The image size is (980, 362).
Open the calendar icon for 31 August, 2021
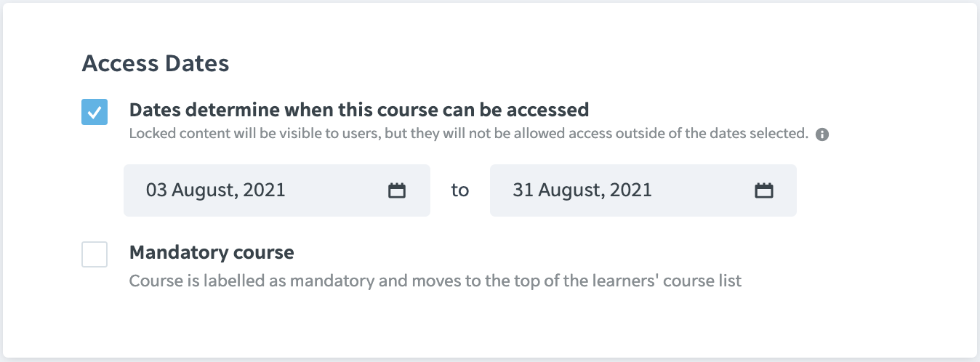click(x=763, y=190)
